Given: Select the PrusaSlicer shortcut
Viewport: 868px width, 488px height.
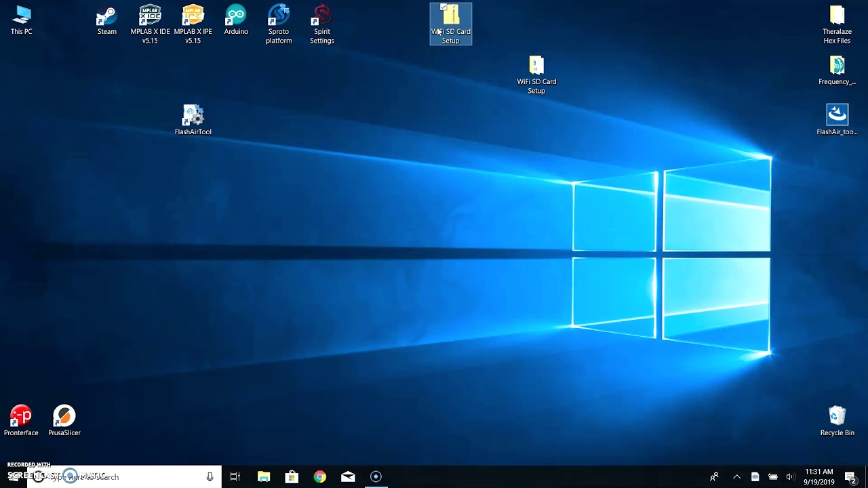Looking at the screenshot, I should 64,421.
